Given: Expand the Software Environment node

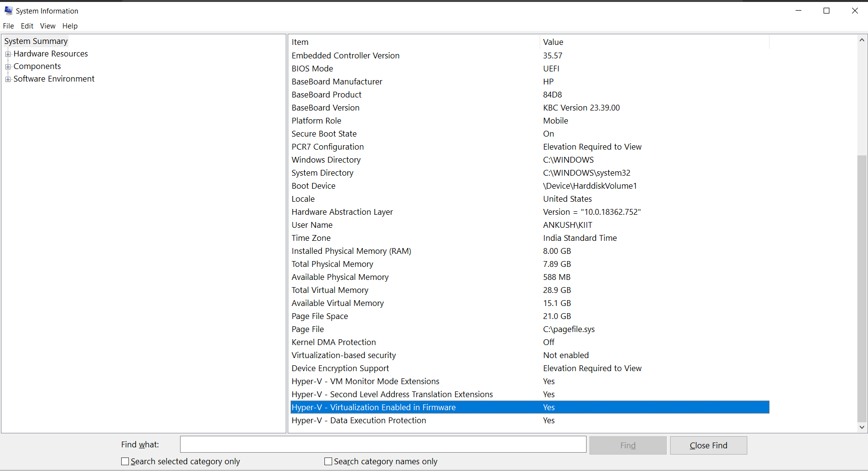Looking at the screenshot, I should pos(8,79).
